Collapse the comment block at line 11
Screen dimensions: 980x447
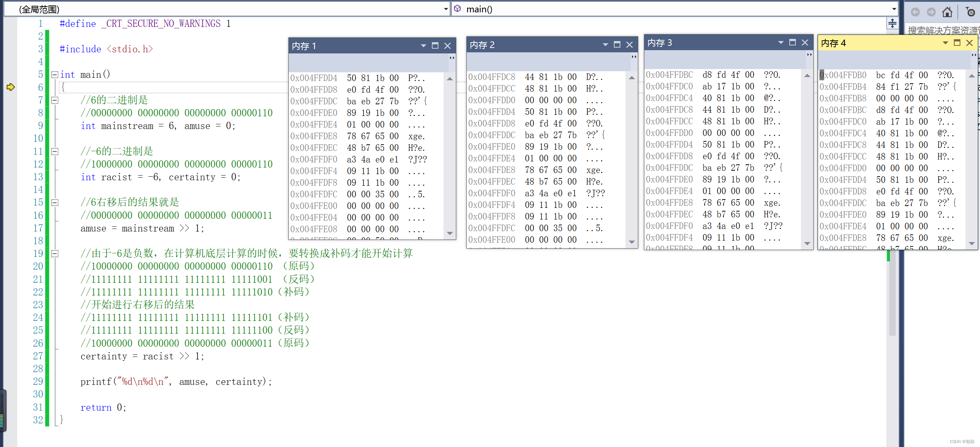(55, 152)
